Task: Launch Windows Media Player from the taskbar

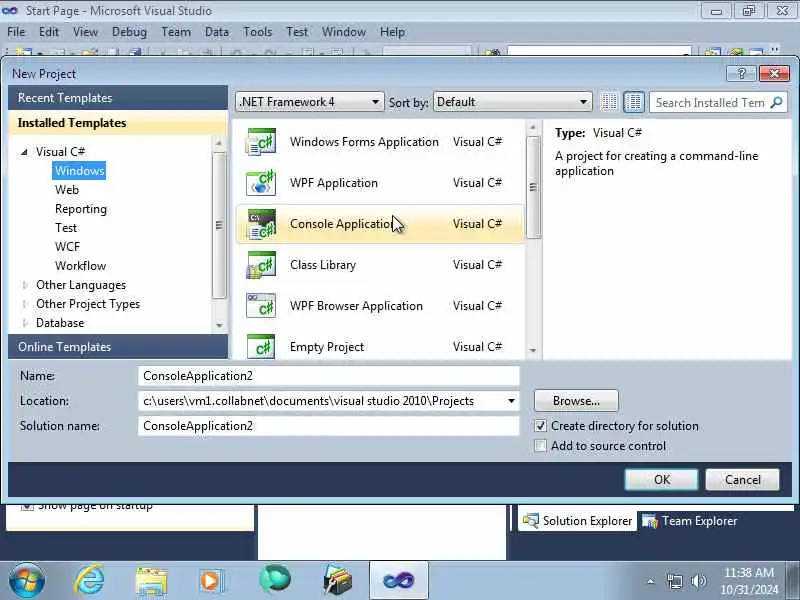Action: point(211,581)
